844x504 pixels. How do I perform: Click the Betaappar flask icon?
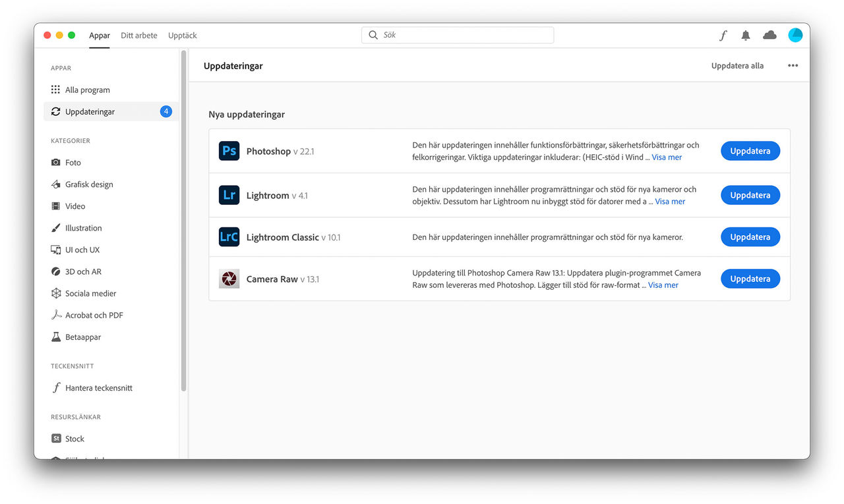(x=55, y=337)
